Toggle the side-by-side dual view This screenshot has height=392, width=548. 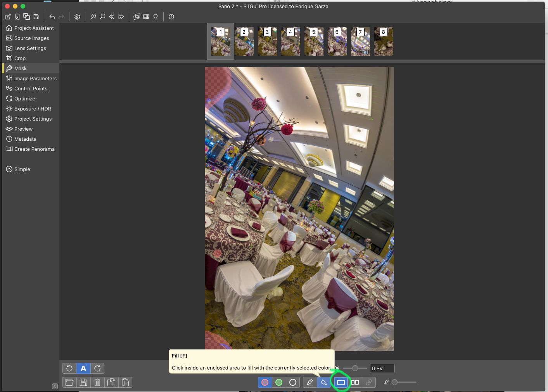coord(355,382)
